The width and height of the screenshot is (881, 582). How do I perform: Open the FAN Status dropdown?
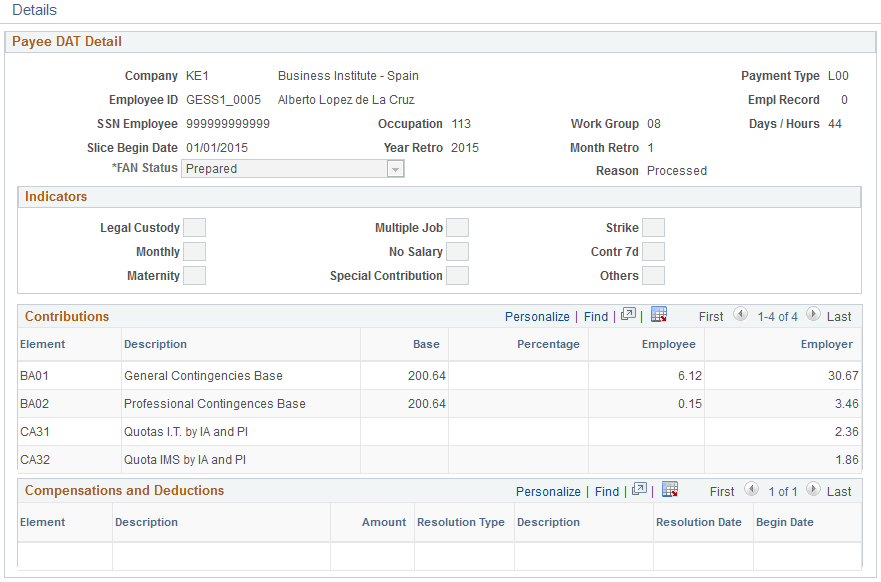click(x=396, y=168)
